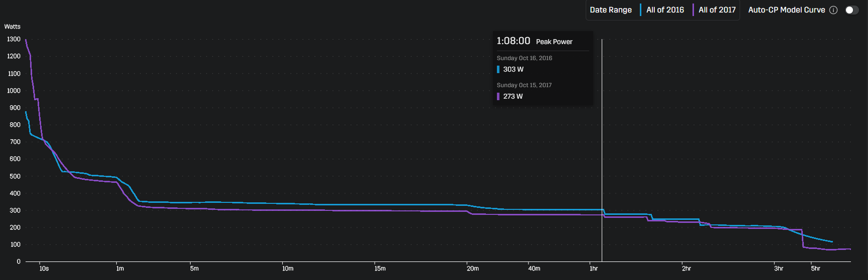Screen dimensions: 868x280
Task: Click the 15m mark on time axis
Action: click(x=380, y=269)
